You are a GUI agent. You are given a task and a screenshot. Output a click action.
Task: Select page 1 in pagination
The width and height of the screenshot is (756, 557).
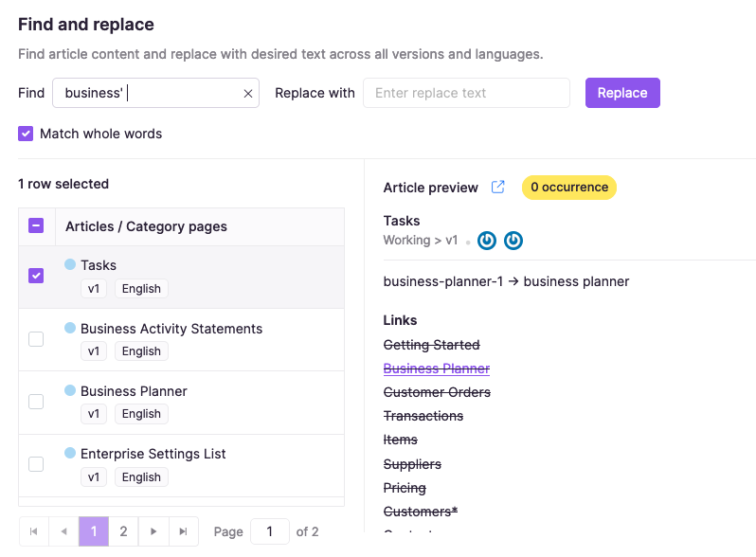(93, 531)
